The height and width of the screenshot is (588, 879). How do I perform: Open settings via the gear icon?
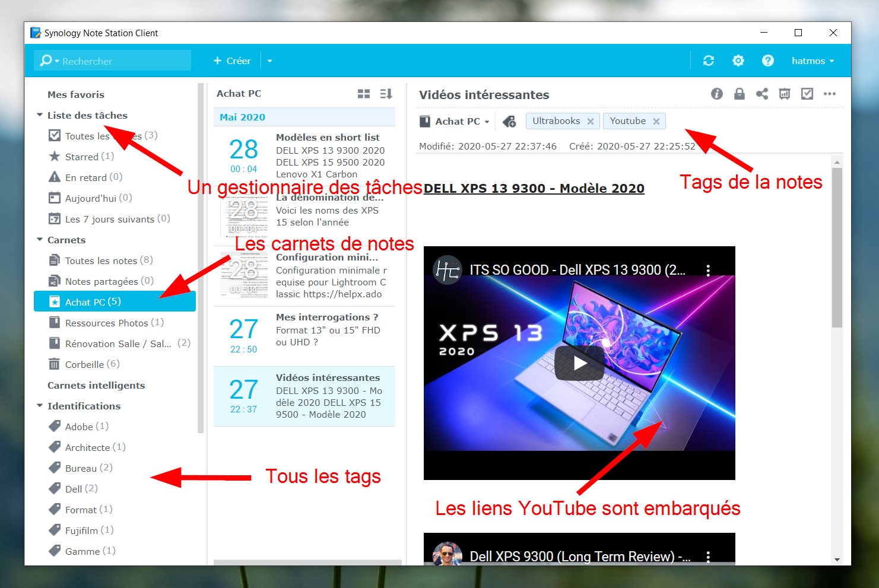pos(738,61)
